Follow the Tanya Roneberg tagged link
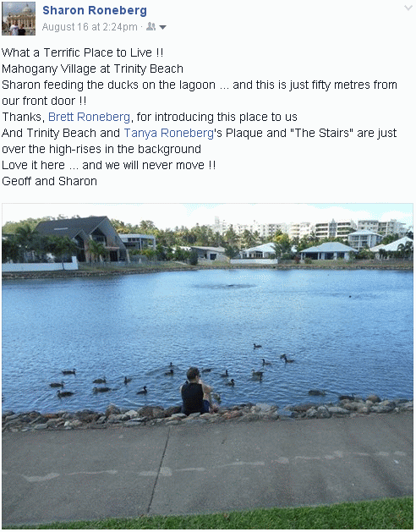The width and height of the screenshot is (416, 532). click(168, 133)
